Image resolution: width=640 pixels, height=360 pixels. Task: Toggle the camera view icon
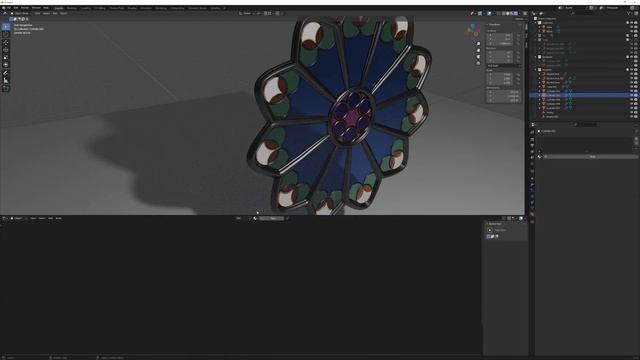478,57
